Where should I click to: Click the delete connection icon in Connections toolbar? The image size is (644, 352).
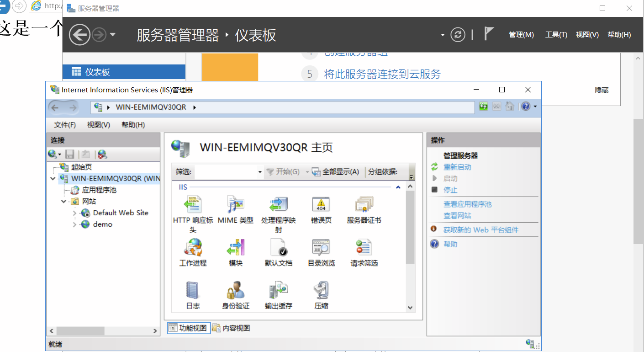coord(102,155)
